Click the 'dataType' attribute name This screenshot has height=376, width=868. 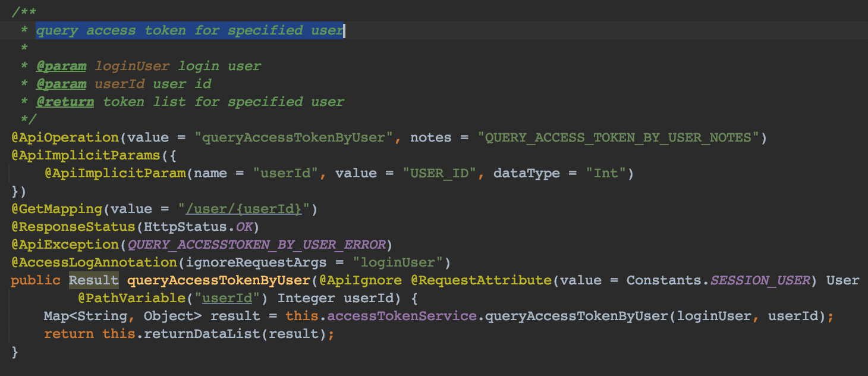[x=527, y=173]
